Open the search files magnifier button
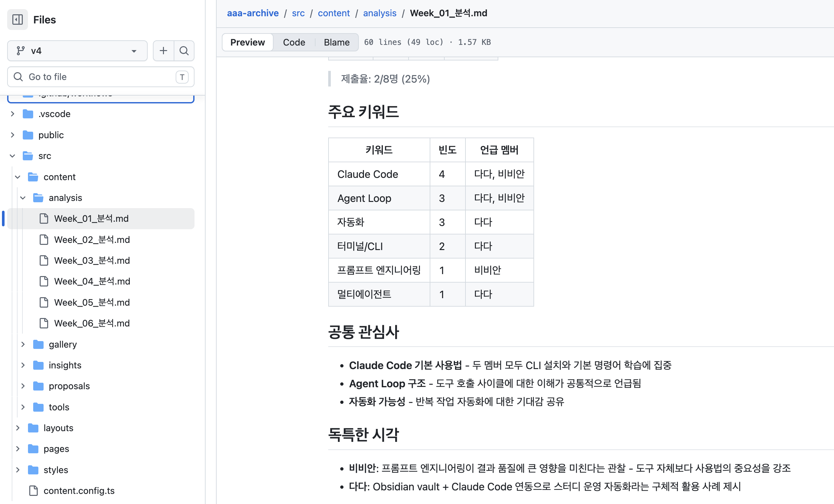Viewport: 834px width, 504px height. click(x=184, y=51)
